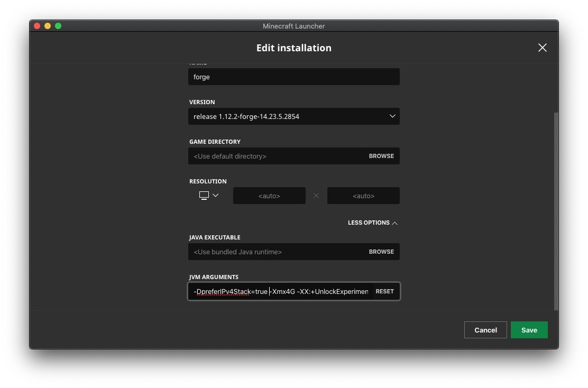Click the RESOLUTION label
Viewport: 588px width, 388px height.
[x=208, y=181]
